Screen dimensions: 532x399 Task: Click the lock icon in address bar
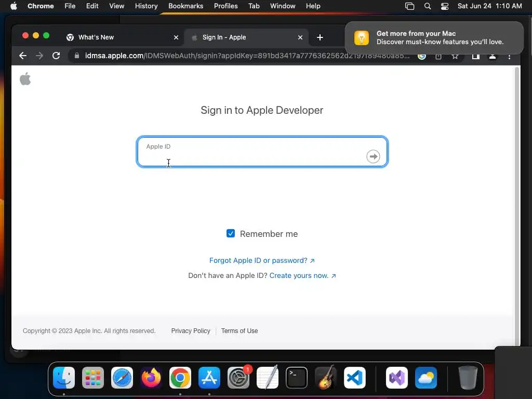(77, 56)
